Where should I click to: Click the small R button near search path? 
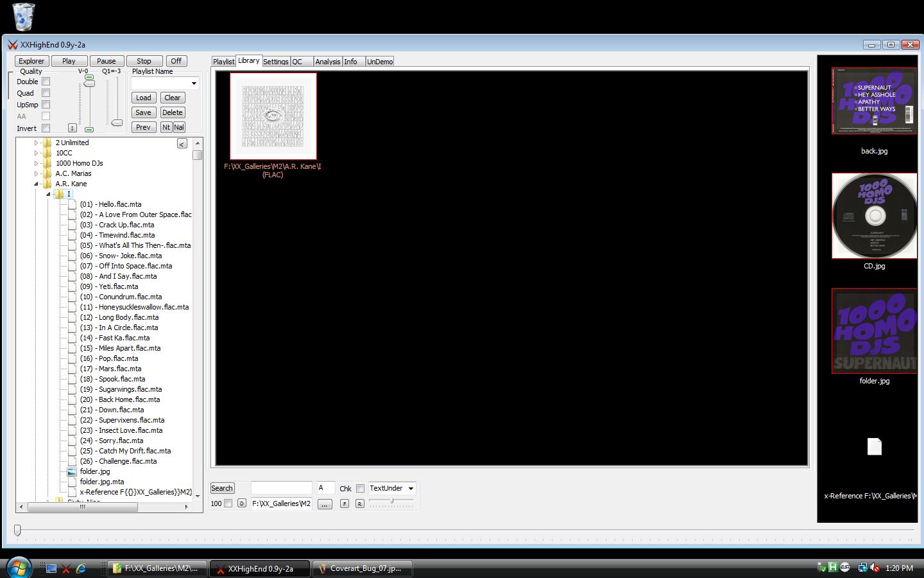[x=359, y=504]
